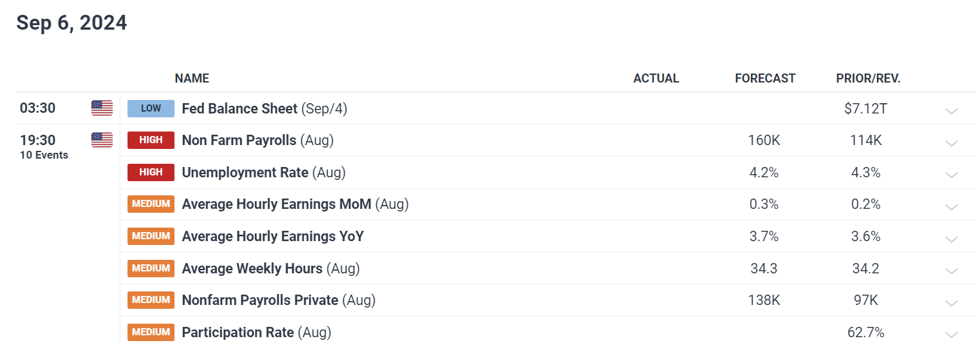Expand Average Hourly Earnings YoY chevron

951,239
